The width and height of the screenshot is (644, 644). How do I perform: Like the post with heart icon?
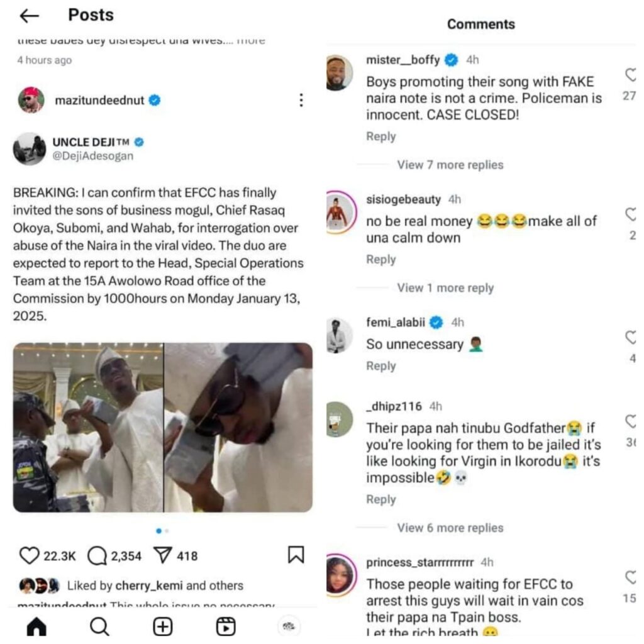[29, 555]
